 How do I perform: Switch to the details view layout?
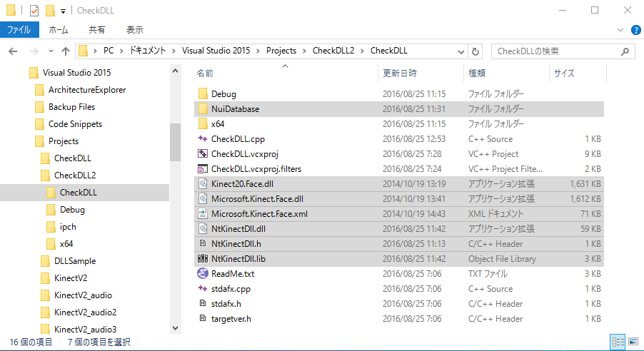(x=618, y=342)
